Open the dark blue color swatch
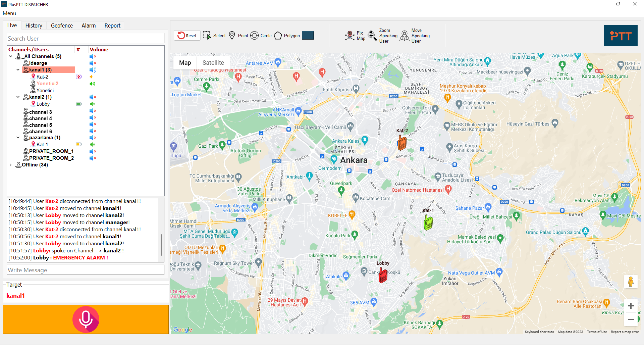The height and width of the screenshot is (345, 644). [x=308, y=36]
